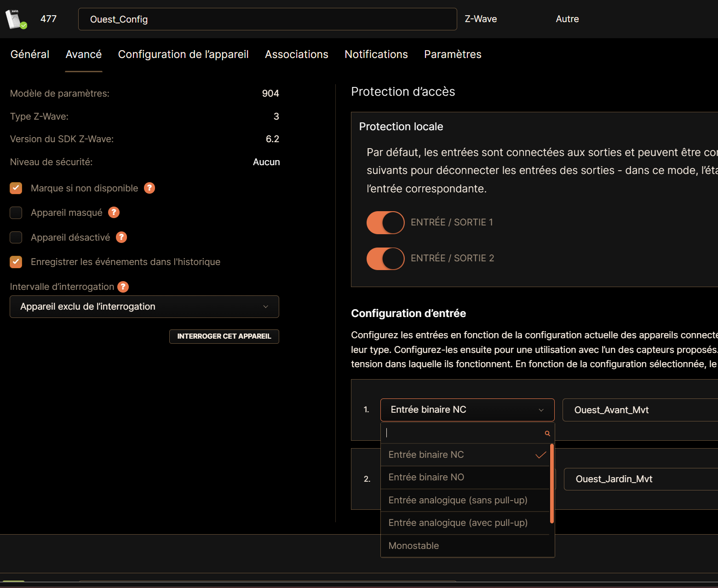
Task: Click Version du SDK Z-Wave value 6.2
Action: click(272, 139)
